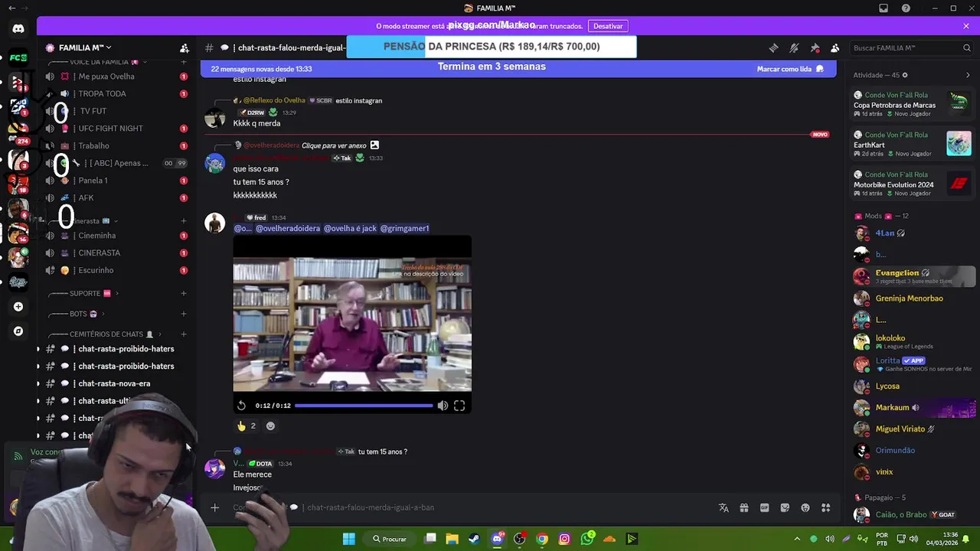Open the FC server icon in sidebar

[18, 57]
